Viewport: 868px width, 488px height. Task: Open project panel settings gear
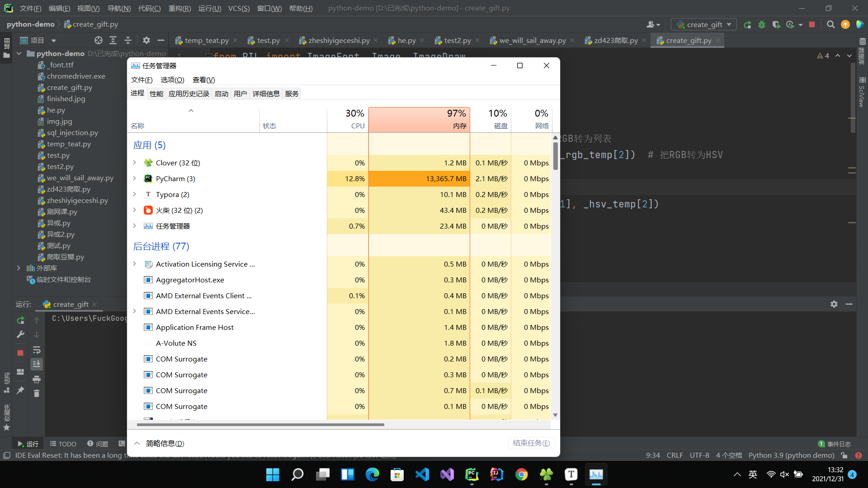click(x=146, y=40)
